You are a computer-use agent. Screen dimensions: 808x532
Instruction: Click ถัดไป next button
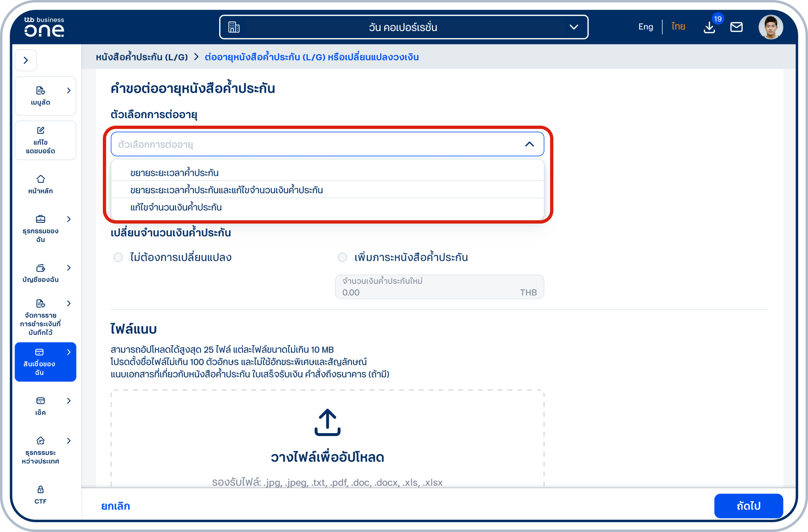pyautogui.click(x=748, y=506)
